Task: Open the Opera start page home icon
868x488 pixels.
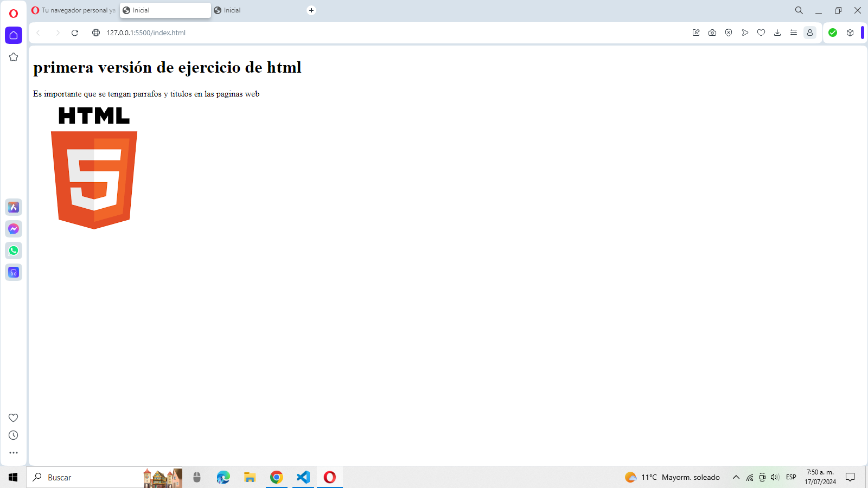Action: [x=14, y=35]
